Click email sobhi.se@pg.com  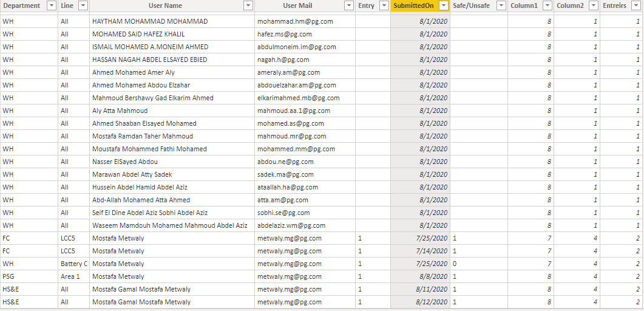(284, 213)
